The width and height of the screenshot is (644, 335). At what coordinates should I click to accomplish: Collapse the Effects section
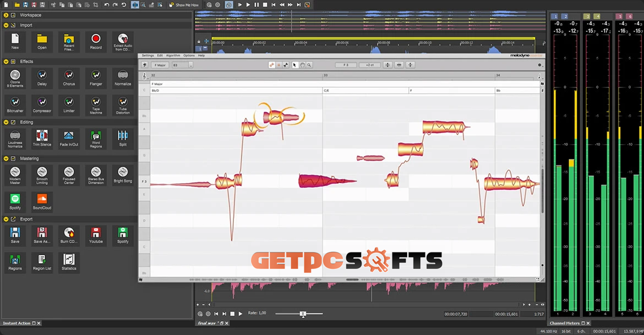pyautogui.click(x=6, y=62)
